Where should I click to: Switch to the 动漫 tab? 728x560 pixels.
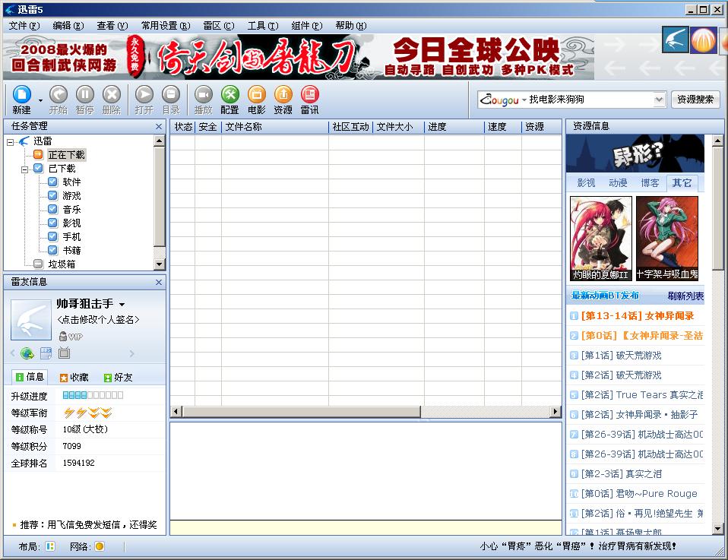tap(618, 183)
